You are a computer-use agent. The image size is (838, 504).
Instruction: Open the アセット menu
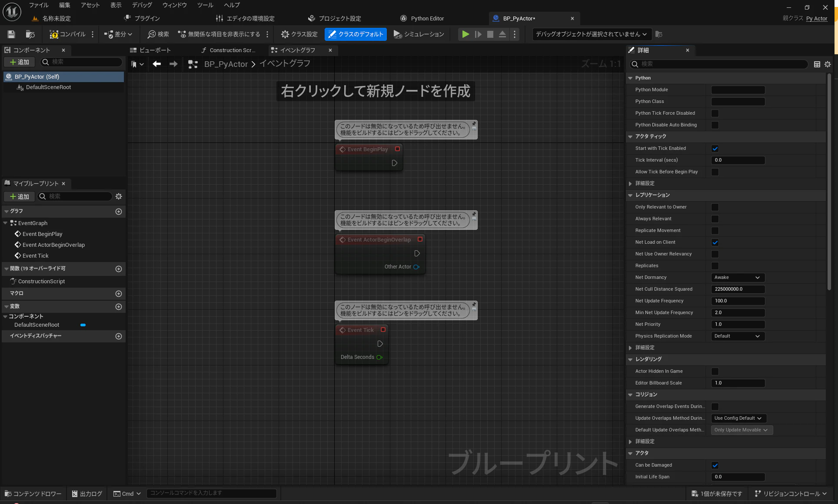(x=90, y=5)
